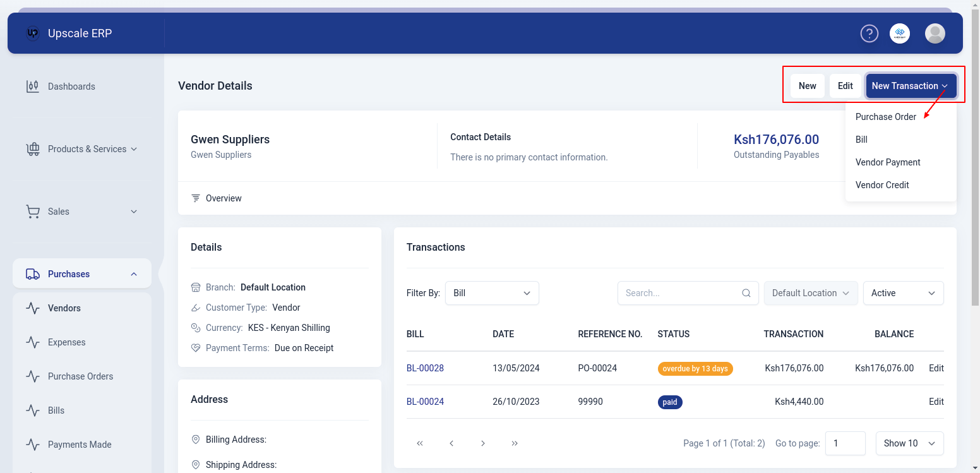Click the user profile avatar icon

935,33
